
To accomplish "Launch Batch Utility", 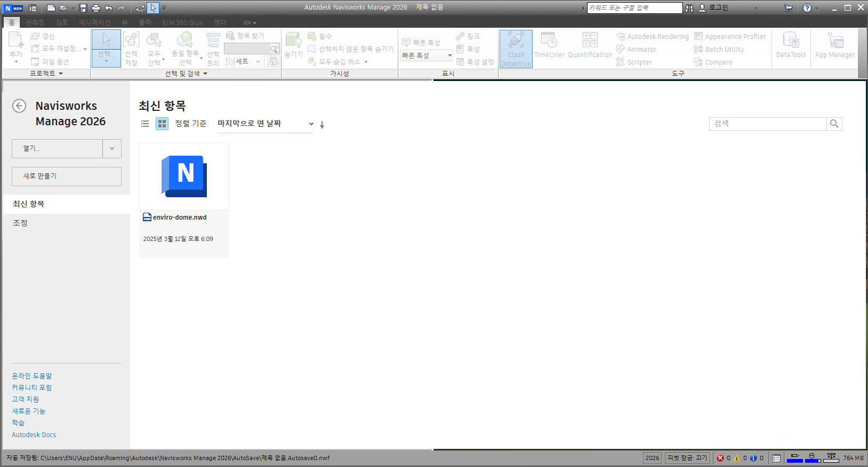I will coord(719,50).
